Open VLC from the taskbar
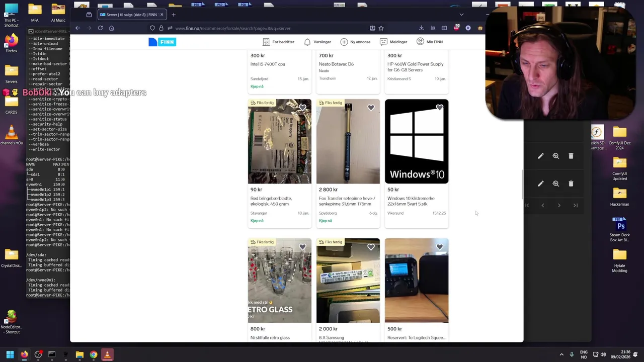This screenshot has height=362, width=644. click(x=107, y=354)
